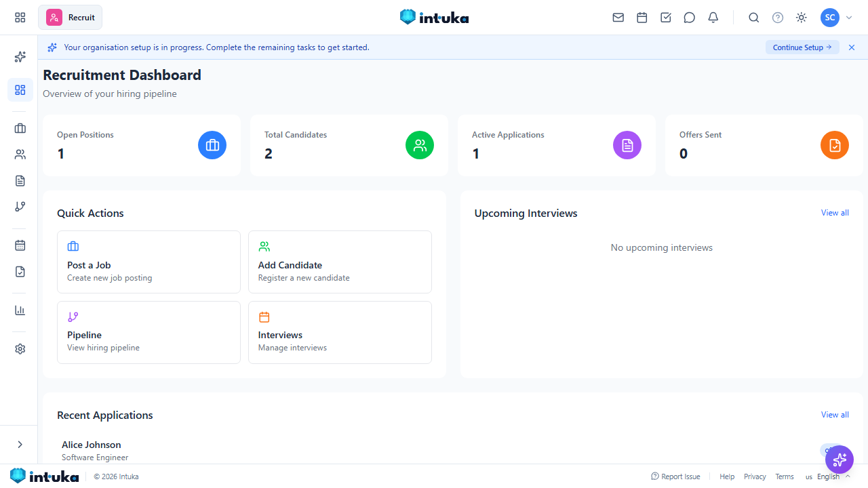
Task: Open the tasks checklist icon
Action: point(666,18)
